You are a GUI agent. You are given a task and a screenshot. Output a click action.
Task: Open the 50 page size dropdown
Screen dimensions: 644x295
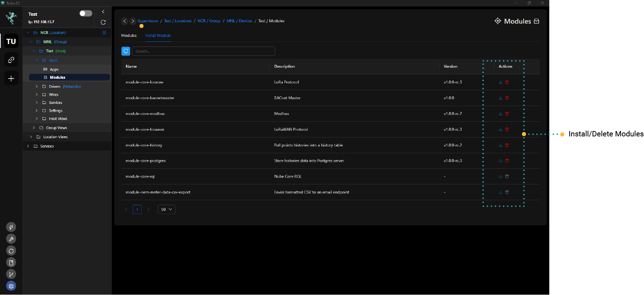click(x=166, y=209)
